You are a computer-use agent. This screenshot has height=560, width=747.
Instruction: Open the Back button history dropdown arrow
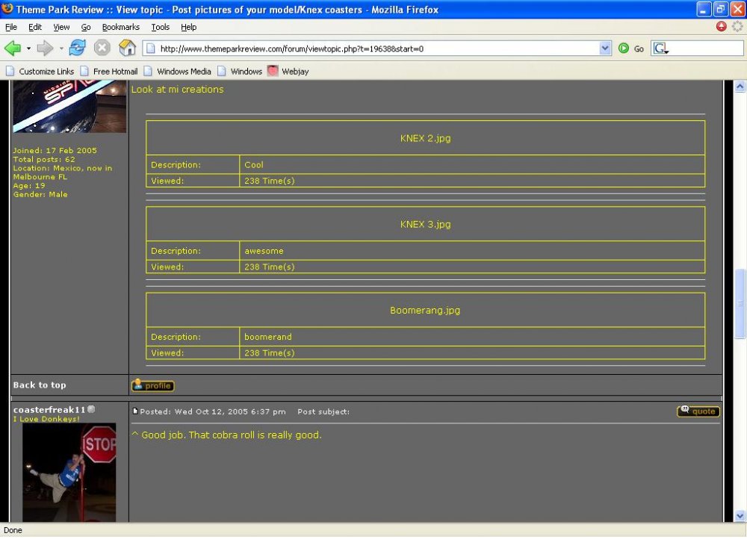29,49
